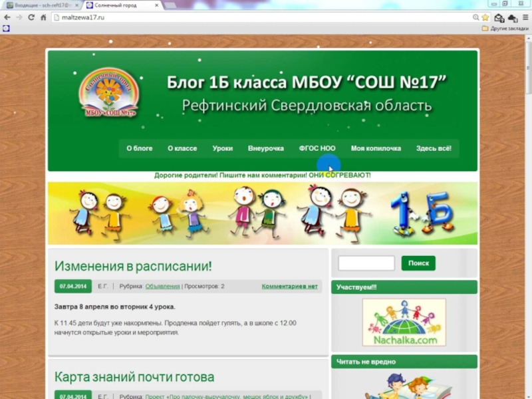This screenshot has height=399, width=532.
Task: Open the Здесь всё! menu item
Action: click(434, 148)
